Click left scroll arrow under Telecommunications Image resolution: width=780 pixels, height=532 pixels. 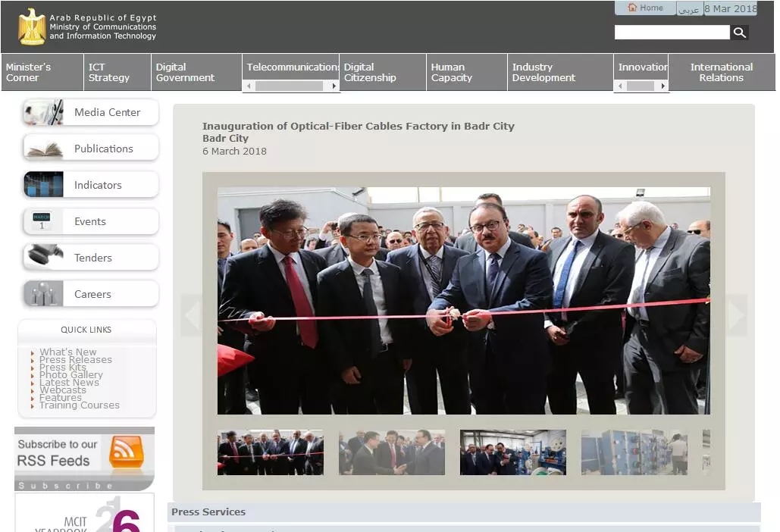tap(249, 86)
